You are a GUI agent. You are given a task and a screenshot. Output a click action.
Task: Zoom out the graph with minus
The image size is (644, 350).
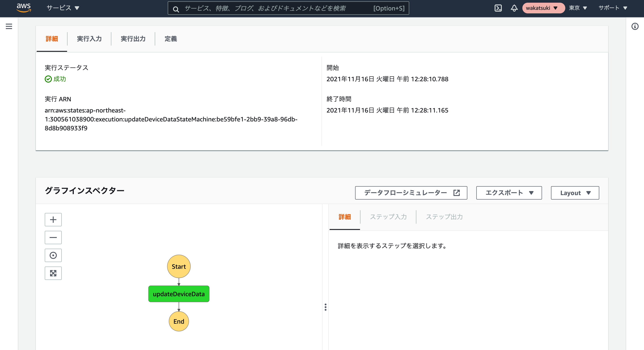53,237
